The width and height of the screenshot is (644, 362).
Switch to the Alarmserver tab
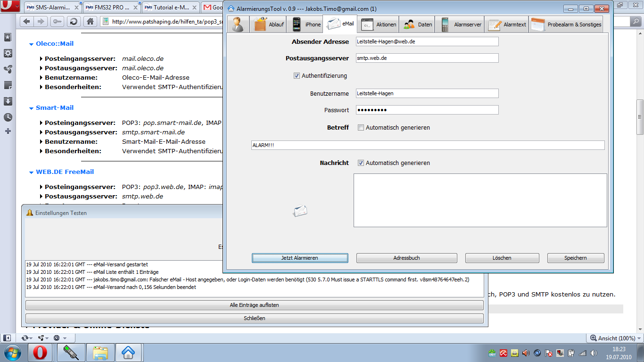[x=461, y=25]
